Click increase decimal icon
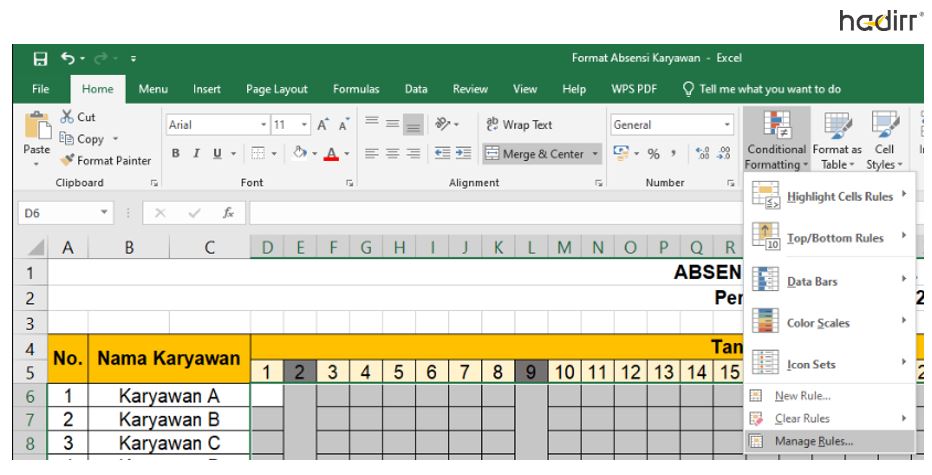932x475 pixels. coord(703,153)
